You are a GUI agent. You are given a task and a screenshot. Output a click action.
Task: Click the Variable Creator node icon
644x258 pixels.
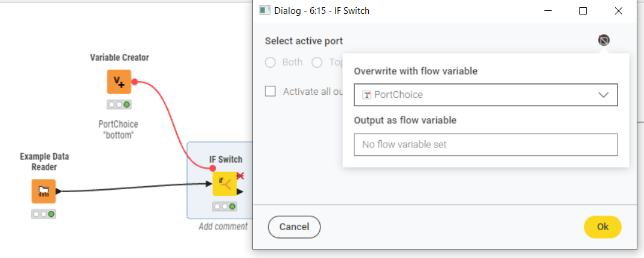coord(119,82)
